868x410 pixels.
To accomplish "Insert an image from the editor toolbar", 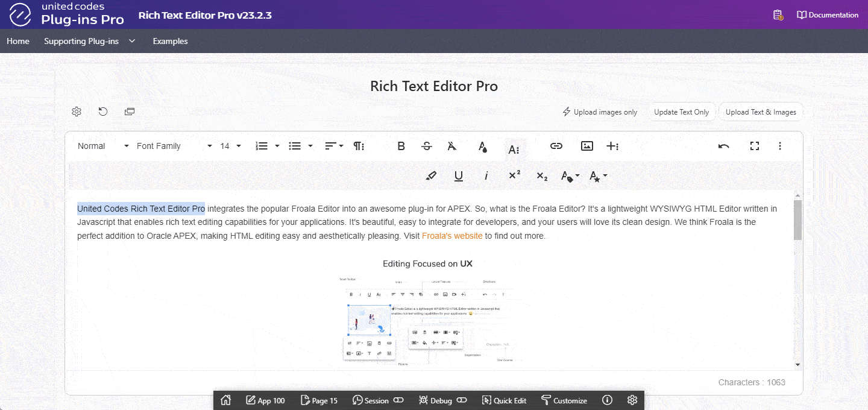I will 587,146.
